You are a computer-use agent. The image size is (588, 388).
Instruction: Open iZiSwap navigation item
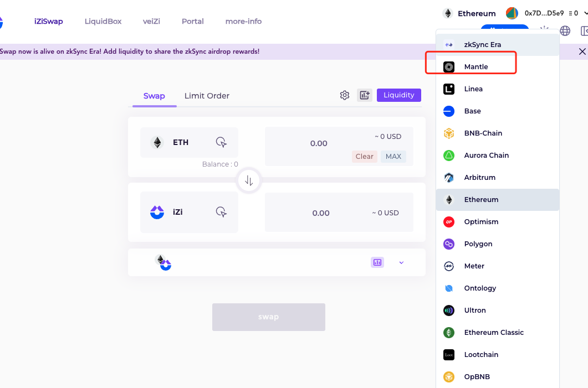[x=49, y=22]
